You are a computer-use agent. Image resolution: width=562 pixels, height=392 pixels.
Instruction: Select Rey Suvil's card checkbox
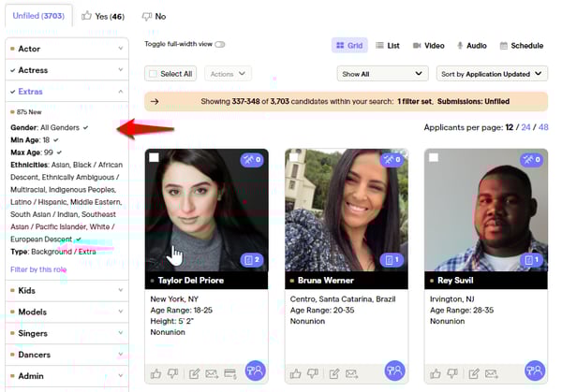434,157
